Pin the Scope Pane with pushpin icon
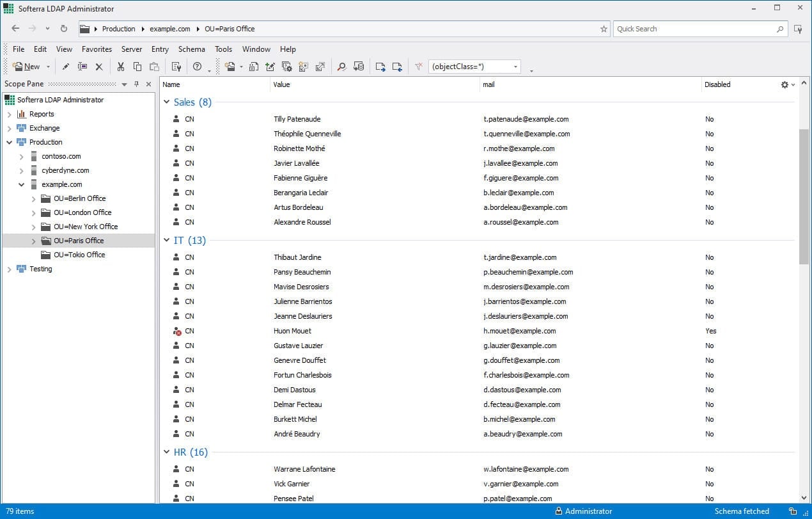This screenshot has height=519, width=812. (136, 84)
